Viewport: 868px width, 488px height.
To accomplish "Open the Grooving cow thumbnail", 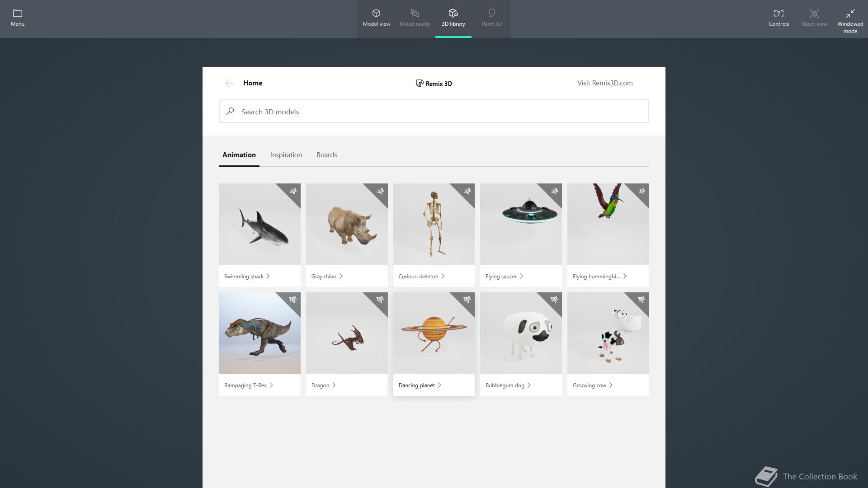I will [608, 333].
